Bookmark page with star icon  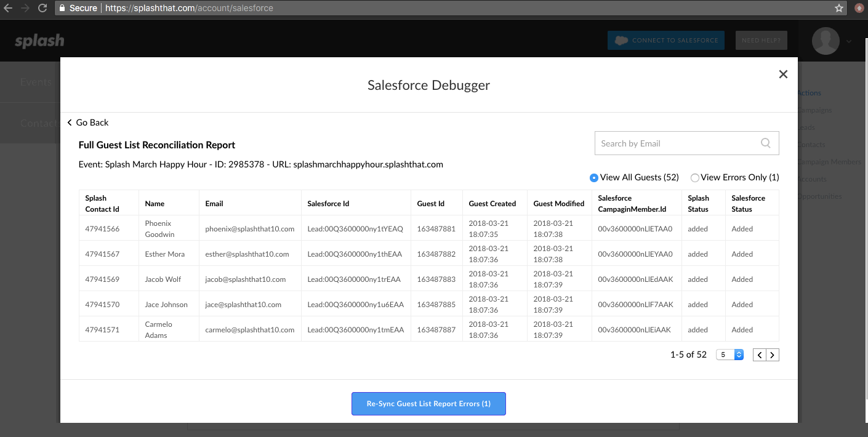pyautogui.click(x=839, y=8)
